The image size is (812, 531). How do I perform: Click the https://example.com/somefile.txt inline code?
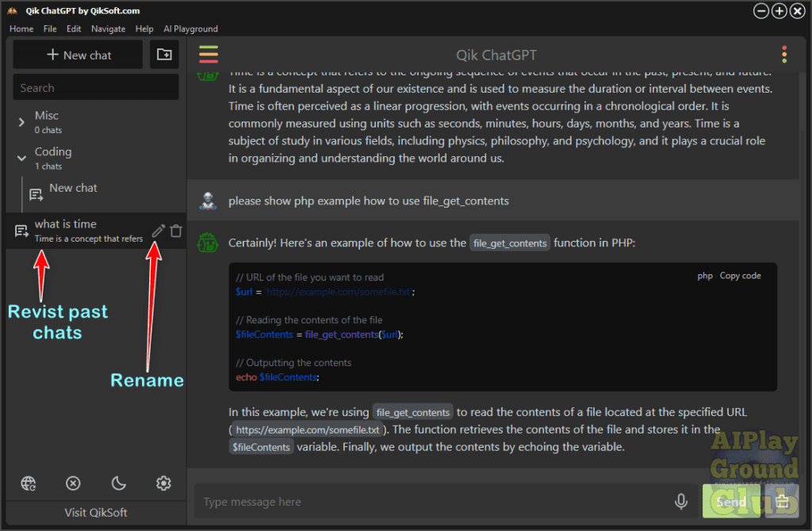(307, 430)
